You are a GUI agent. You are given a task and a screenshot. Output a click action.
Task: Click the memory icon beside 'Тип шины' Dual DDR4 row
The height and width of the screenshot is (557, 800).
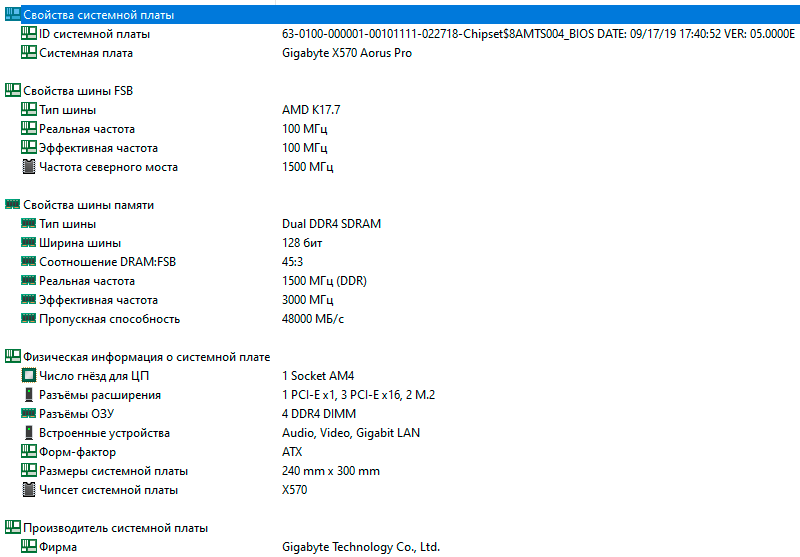coord(29,223)
